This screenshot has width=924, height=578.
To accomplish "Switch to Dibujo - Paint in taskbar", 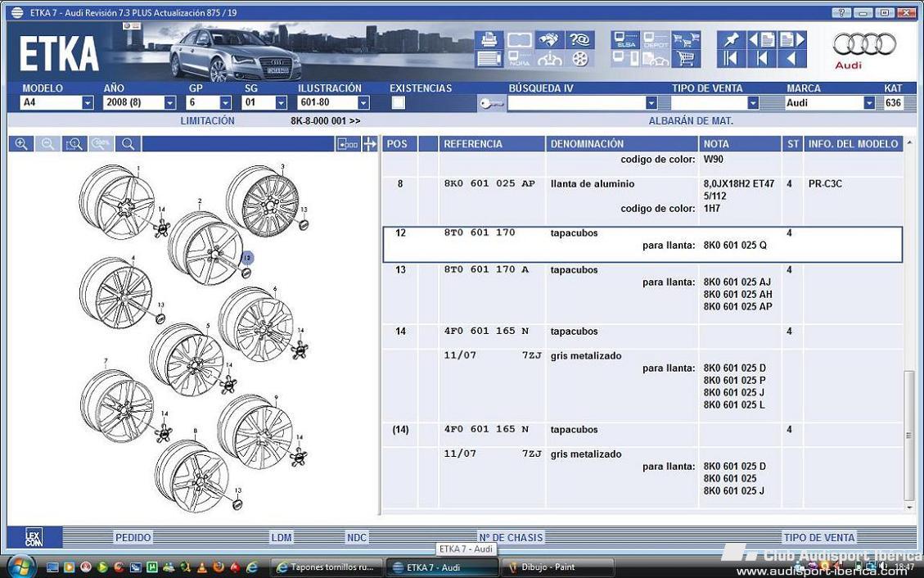I will pyautogui.click(x=557, y=567).
